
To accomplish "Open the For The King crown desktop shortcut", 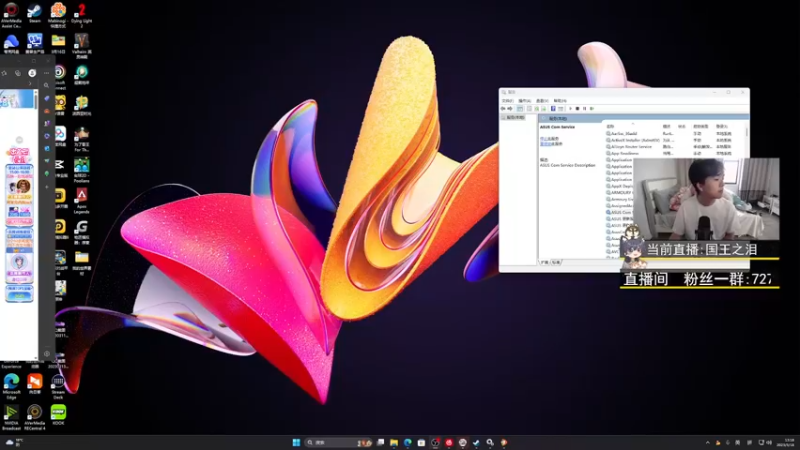I will coord(82,139).
